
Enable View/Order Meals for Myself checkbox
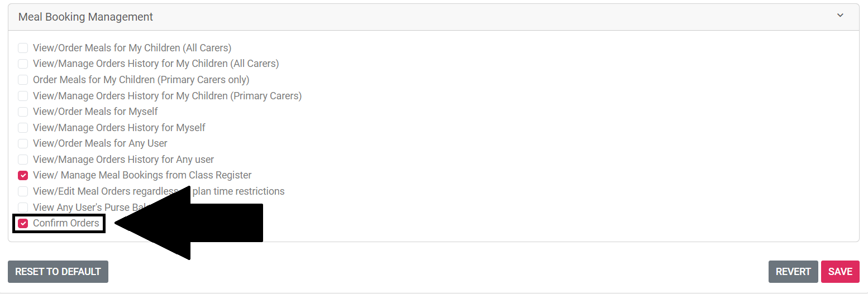(23, 112)
